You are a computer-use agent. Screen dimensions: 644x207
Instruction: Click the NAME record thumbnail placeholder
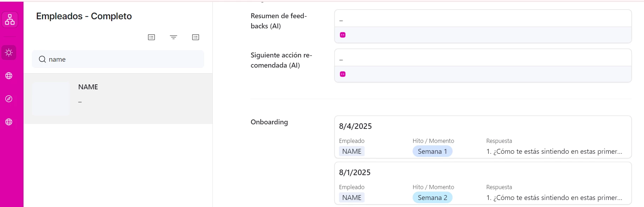pos(50,99)
